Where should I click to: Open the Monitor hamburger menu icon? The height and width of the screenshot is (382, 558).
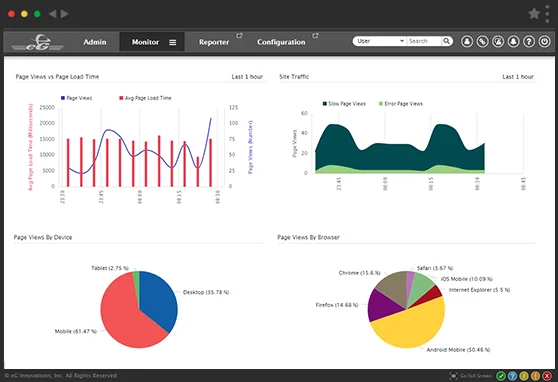(x=173, y=42)
